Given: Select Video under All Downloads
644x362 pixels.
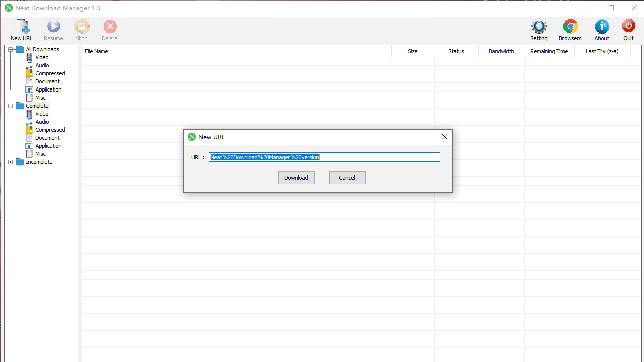Looking at the screenshot, I should (42, 57).
